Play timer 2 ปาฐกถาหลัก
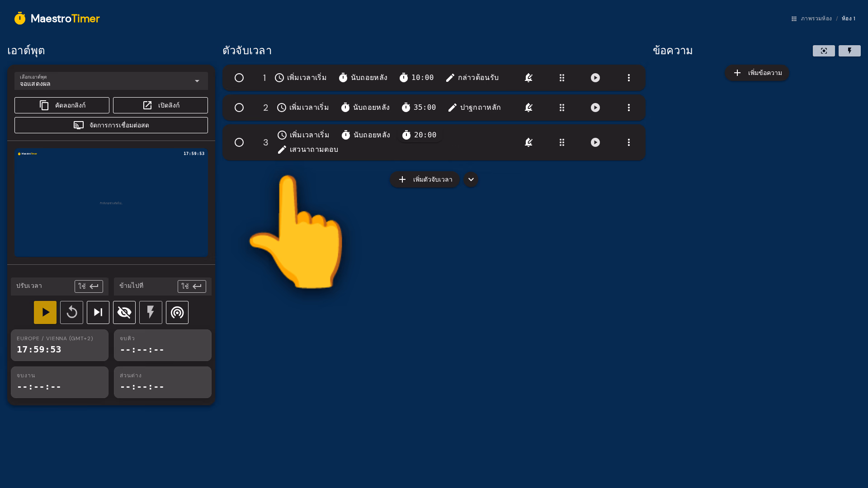 [595, 108]
